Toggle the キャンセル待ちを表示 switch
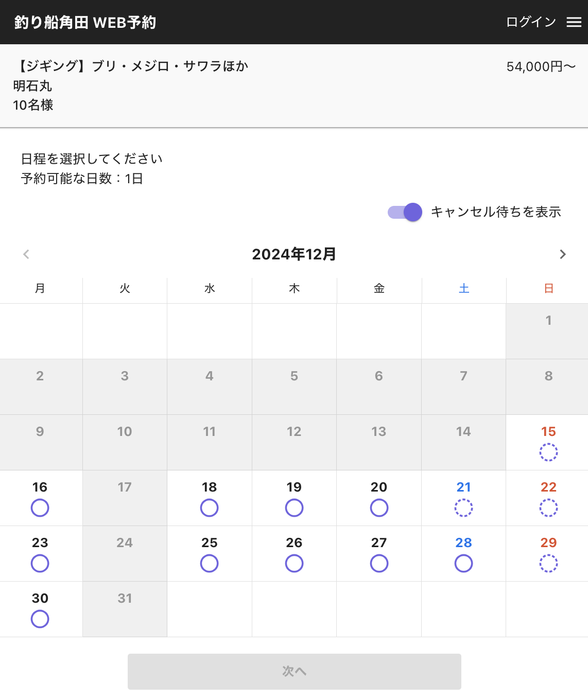The image size is (588, 700). click(x=405, y=212)
